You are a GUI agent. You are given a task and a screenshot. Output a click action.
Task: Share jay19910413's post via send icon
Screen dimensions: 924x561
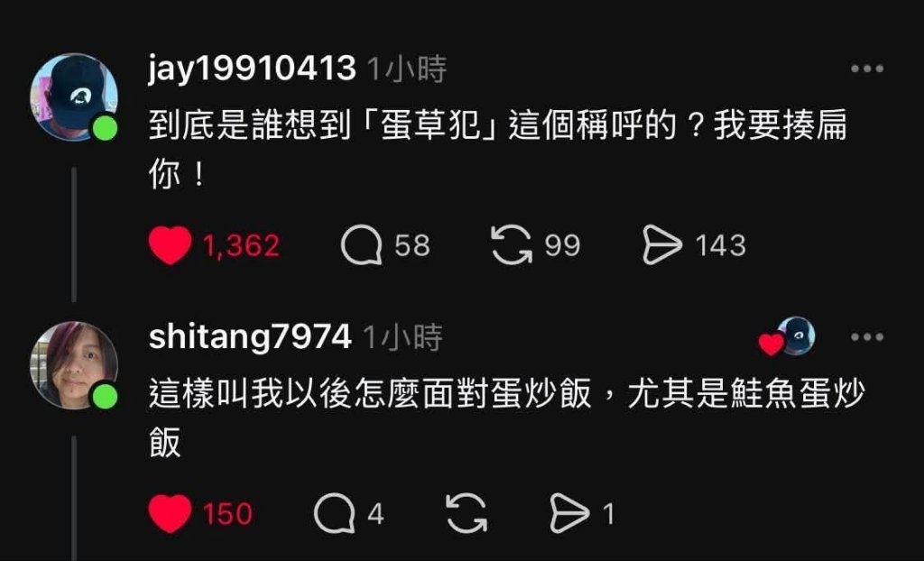point(662,245)
